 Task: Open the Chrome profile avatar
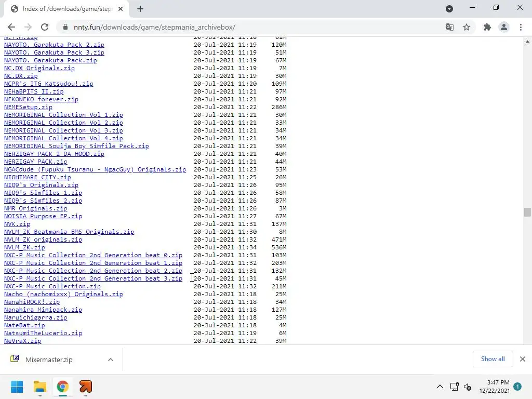504,27
